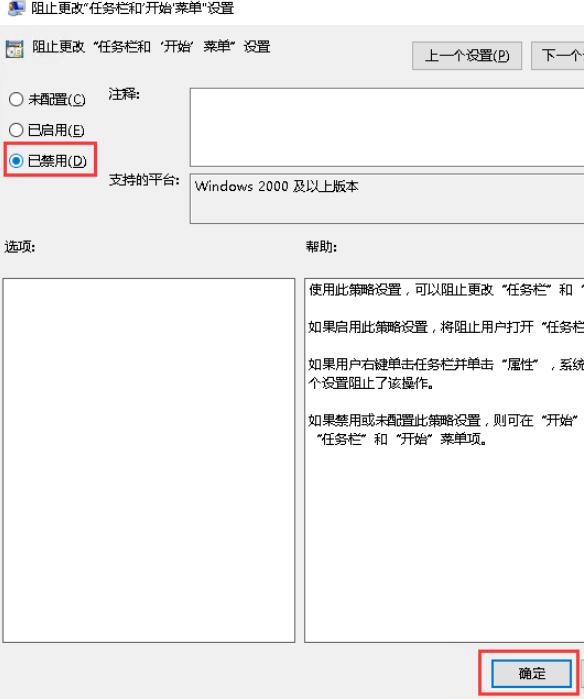Click the Windows 2000 及以上版本 text
This screenshot has height=699, width=584.
click(276, 186)
